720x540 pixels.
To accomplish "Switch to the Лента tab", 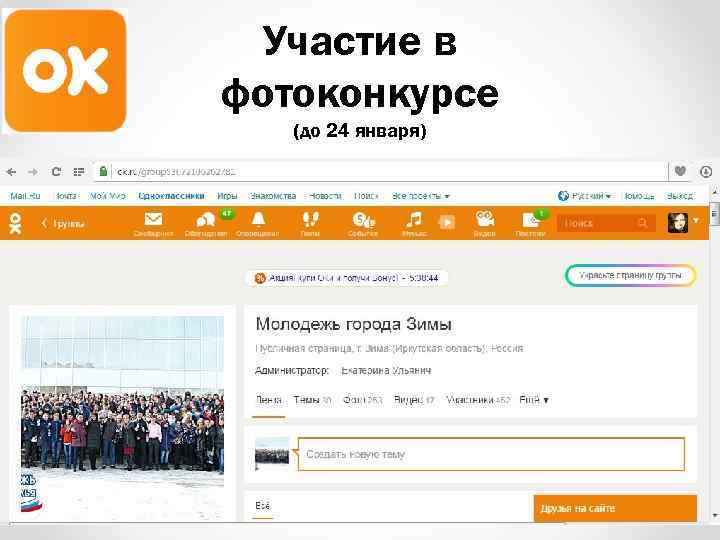I will [269, 400].
